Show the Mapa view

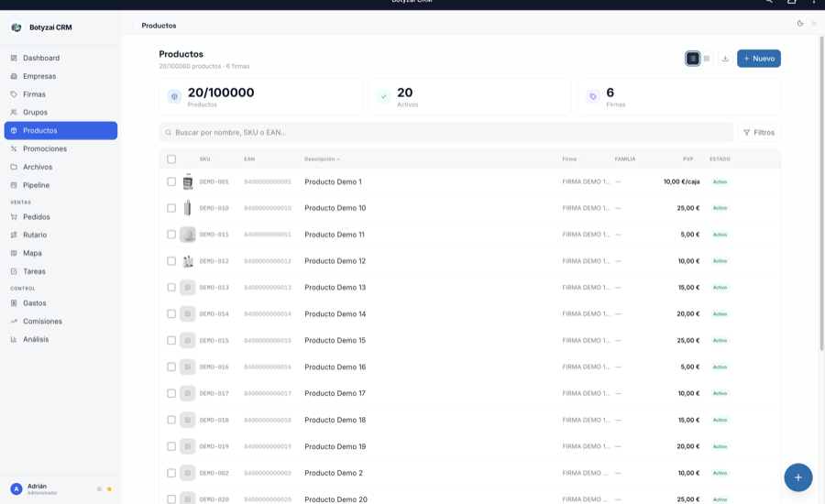[60, 253]
